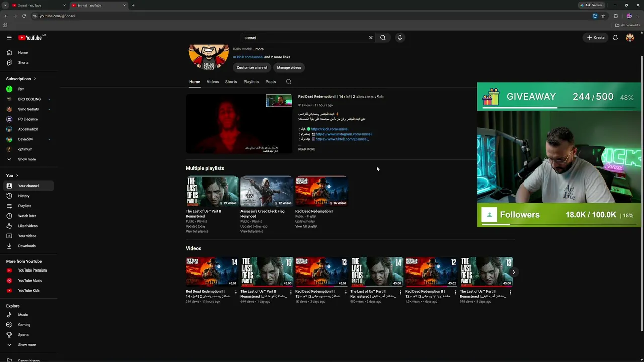Click the browser address bar

312,16
